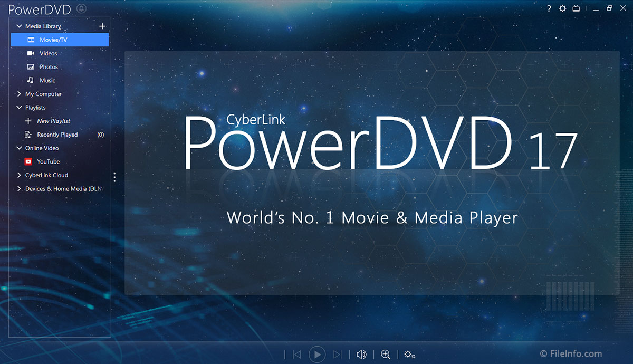This screenshot has height=364, width=633.
Task: Select Movies/TV in Media Library
Action: click(60, 40)
